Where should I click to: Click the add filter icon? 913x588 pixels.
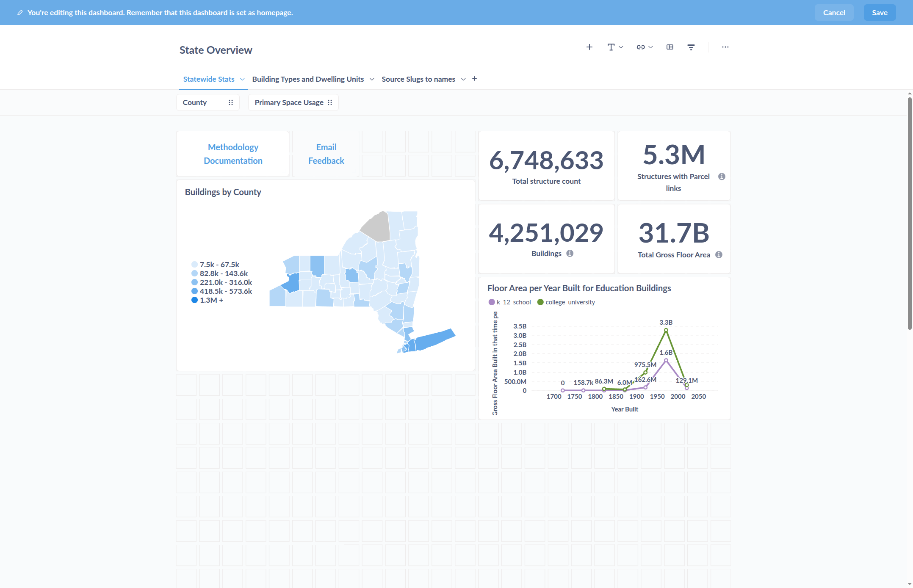(691, 47)
